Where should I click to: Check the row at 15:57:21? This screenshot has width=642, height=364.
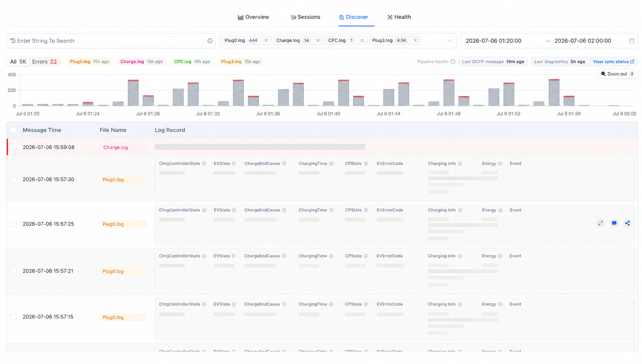(x=13, y=271)
